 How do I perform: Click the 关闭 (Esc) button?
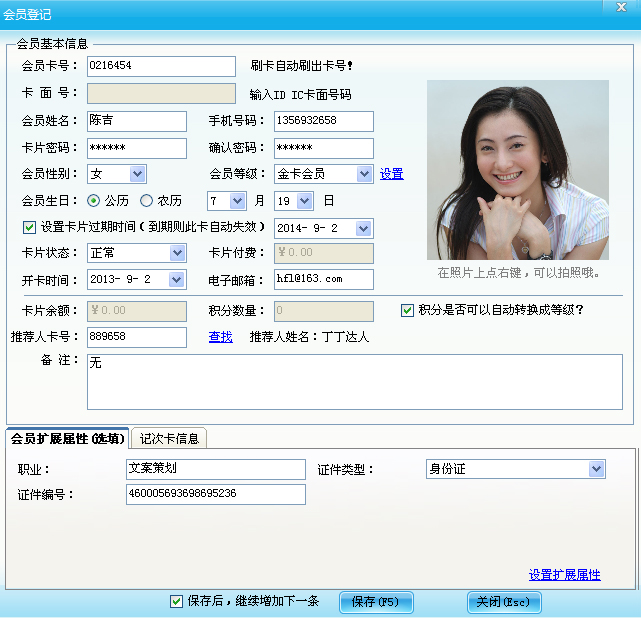point(504,602)
